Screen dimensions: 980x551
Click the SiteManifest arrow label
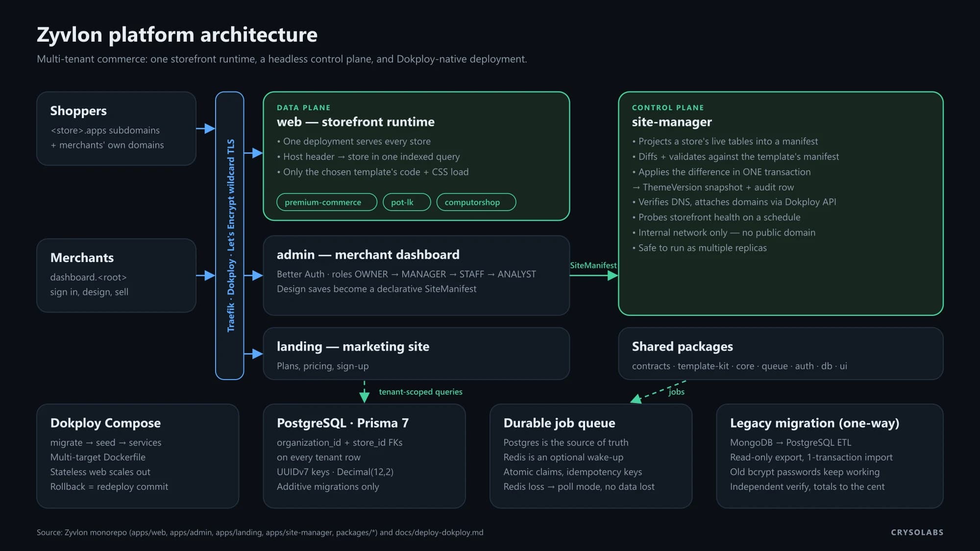pyautogui.click(x=593, y=265)
